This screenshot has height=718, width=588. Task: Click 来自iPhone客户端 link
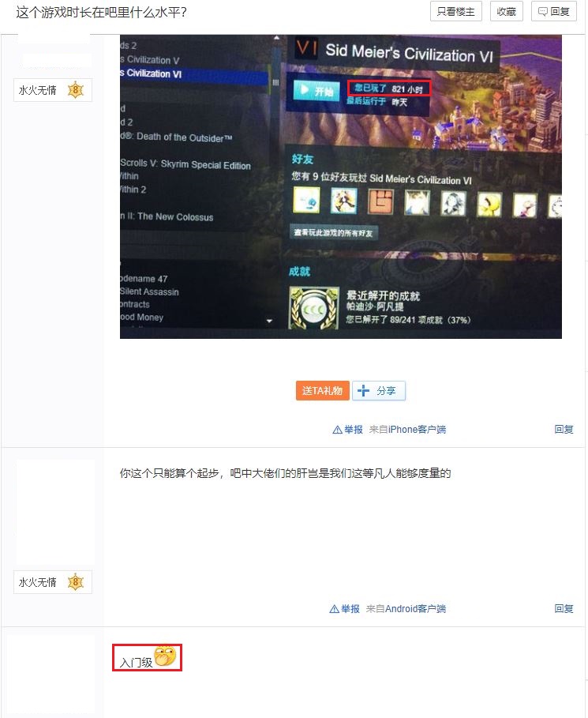pyautogui.click(x=408, y=430)
